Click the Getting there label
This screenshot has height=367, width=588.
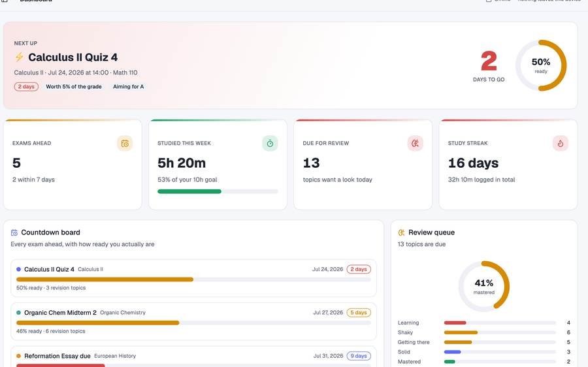click(414, 342)
